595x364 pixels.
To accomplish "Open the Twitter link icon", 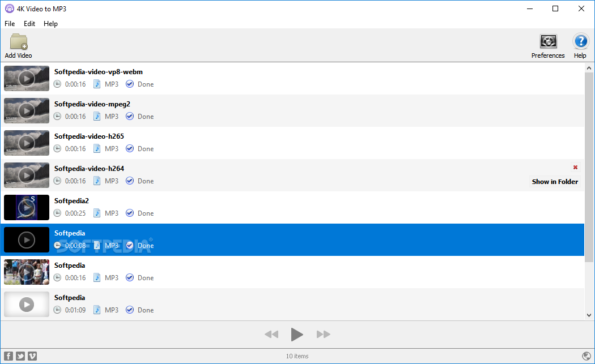I will (20, 356).
